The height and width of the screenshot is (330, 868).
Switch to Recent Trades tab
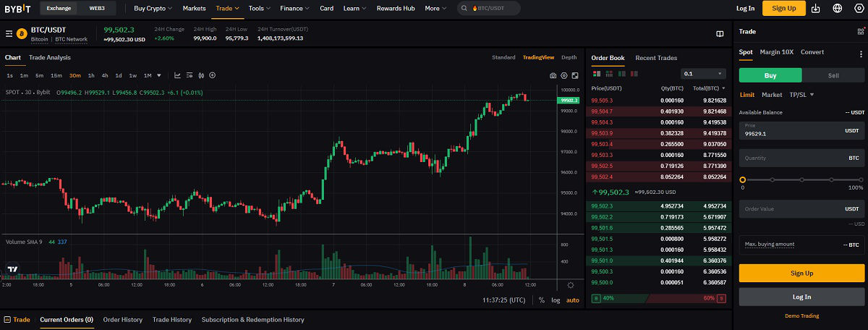(656, 58)
